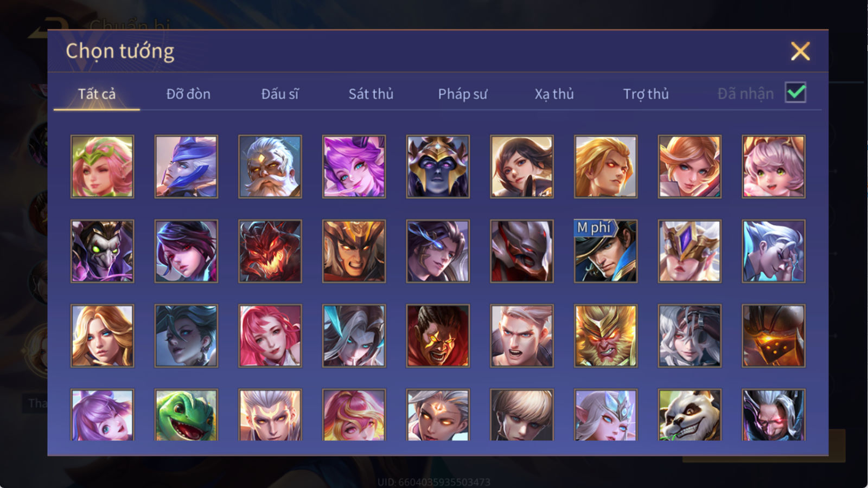The width and height of the screenshot is (868, 488).
Task: Open the 'Sát thủ' hero tab
Action: click(371, 94)
